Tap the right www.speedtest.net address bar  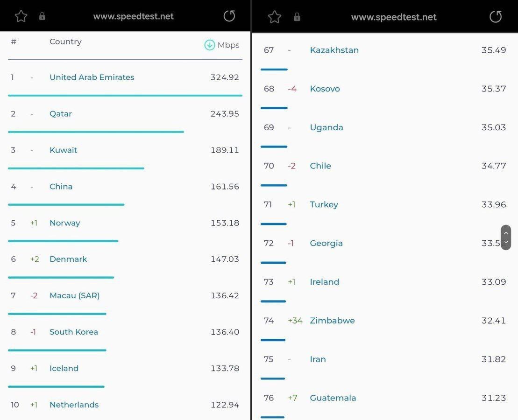394,17
